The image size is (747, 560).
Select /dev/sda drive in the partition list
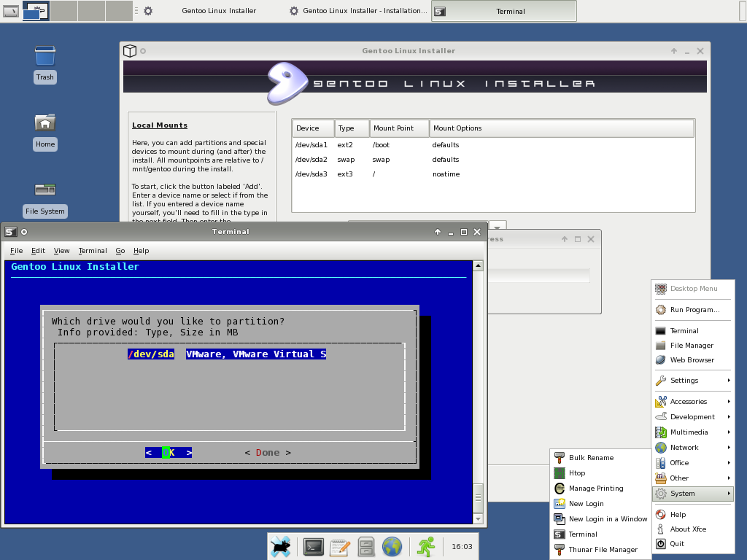[227, 354]
